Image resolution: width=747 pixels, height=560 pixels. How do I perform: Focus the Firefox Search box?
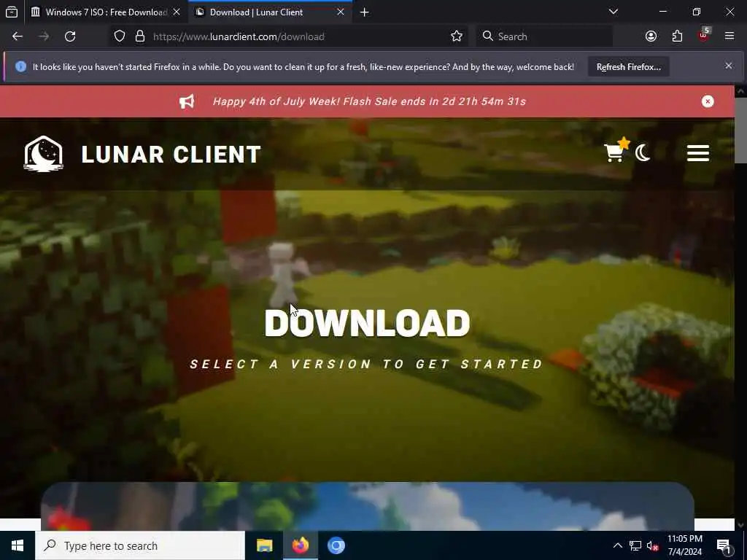tap(544, 36)
